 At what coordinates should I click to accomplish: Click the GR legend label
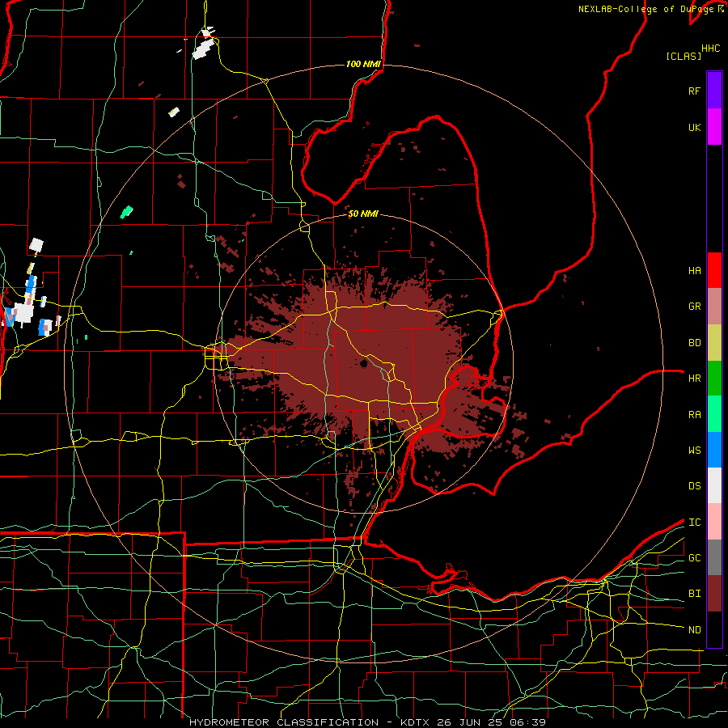click(x=694, y=307)
